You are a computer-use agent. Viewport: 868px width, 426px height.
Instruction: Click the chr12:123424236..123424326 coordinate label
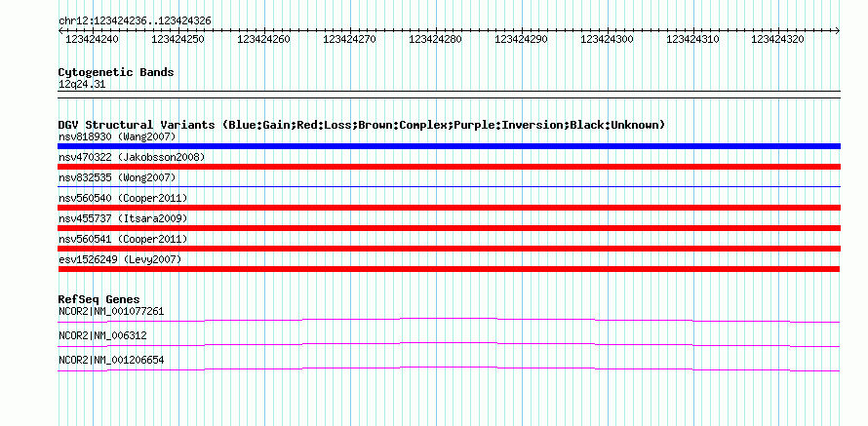point(135,20)
